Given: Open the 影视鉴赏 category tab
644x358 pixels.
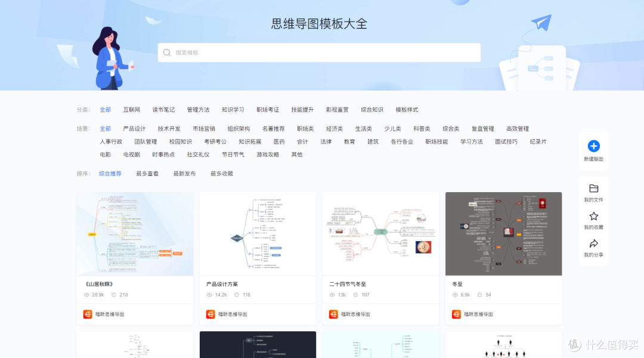Looking at the screenshot, I should click(337, 110).
